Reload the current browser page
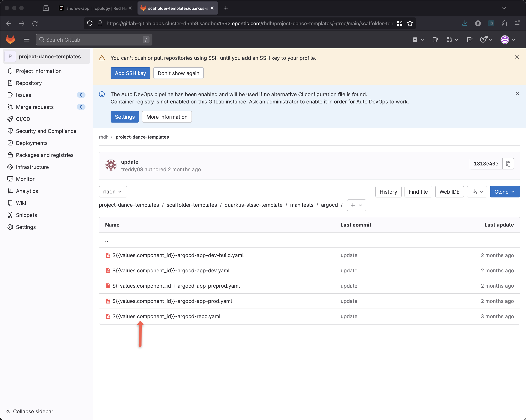The width and height of the screenshot is (526, 420). click(x=35, y=23)
